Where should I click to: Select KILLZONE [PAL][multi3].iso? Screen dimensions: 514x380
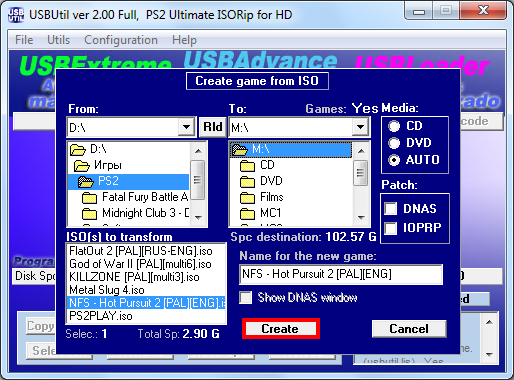[x=134, y=277]
